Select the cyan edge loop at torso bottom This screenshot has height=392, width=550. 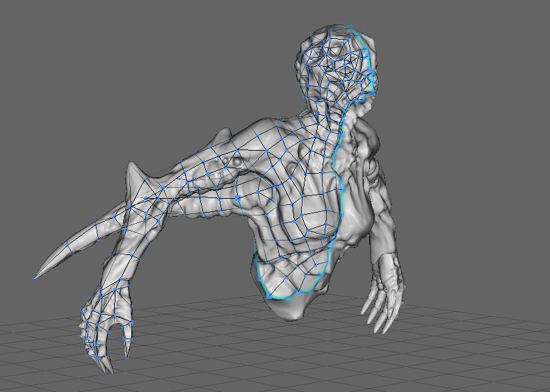point(292,295)
